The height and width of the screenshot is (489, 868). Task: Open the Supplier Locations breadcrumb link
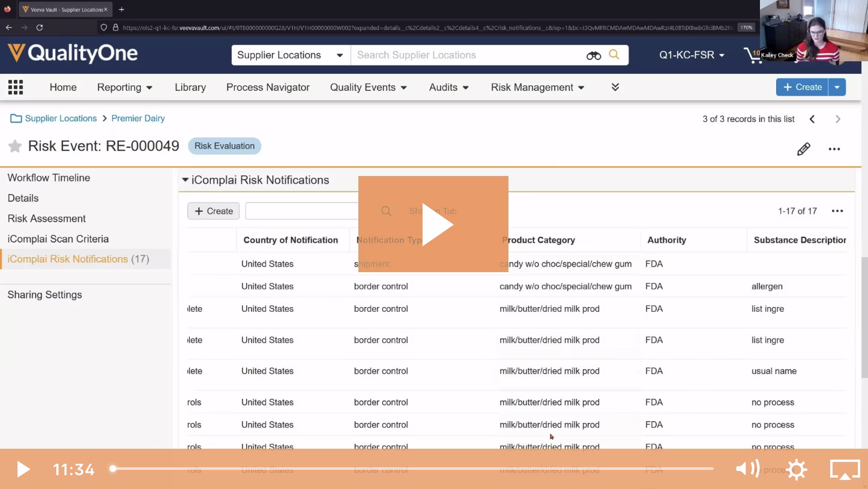pyautogui.click(x=61, y=118)
